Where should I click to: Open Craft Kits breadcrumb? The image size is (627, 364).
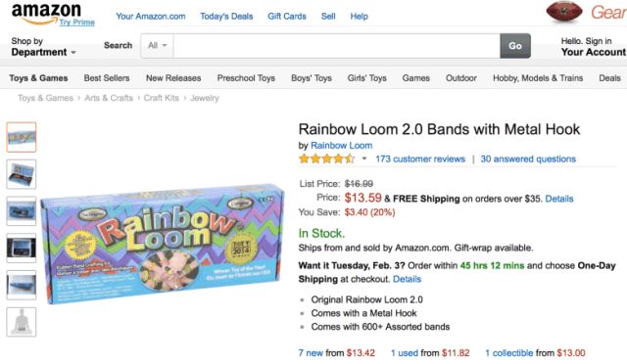click(x=161, y=98)
